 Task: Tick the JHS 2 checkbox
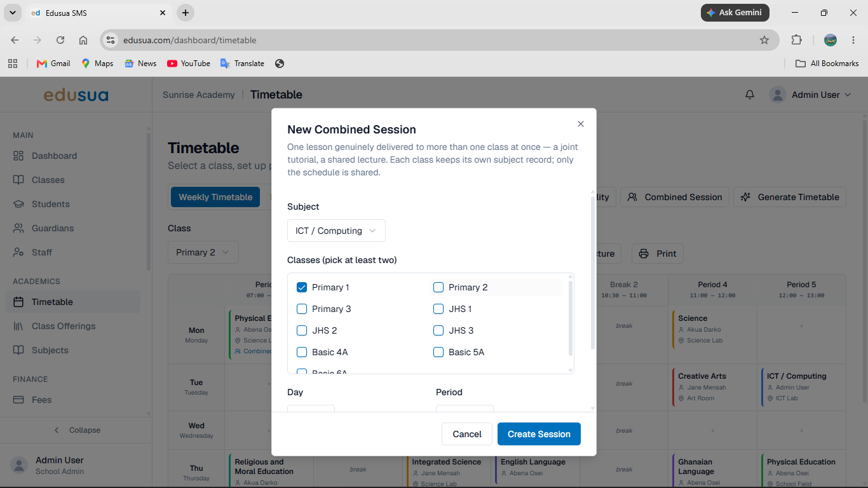(302, 330)
